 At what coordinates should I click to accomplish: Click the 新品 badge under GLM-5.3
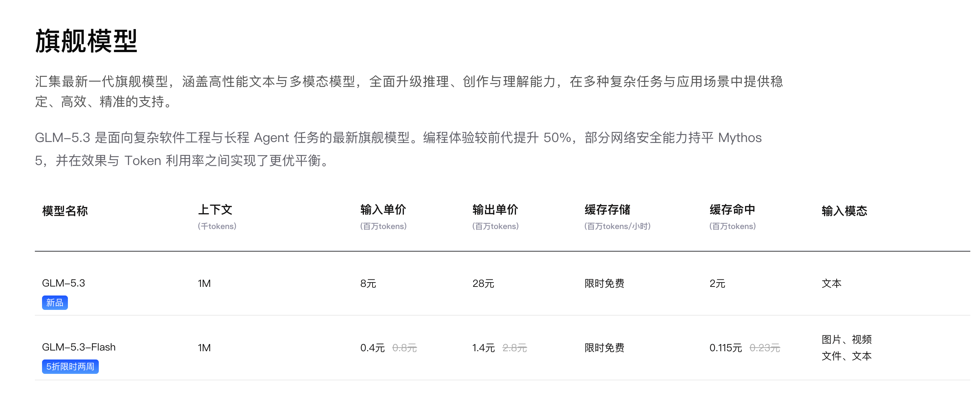click(55, 303)
